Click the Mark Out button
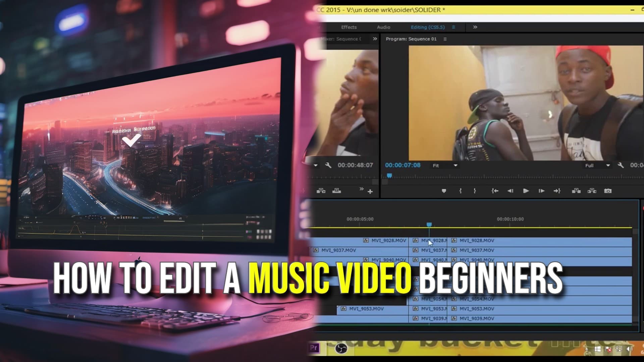Viewport: 644px width, 362px height. tap(475, 191)
